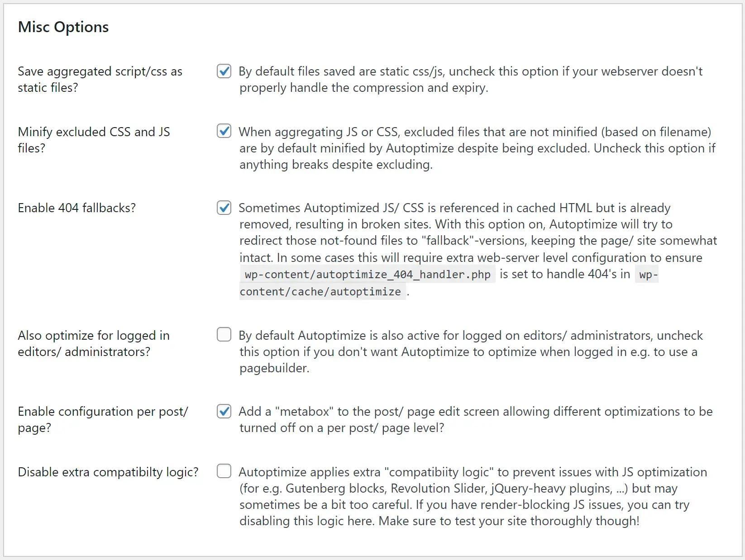
Task: Enable optimization for logged in editors/administrators
Action: [x=224, y=335]
